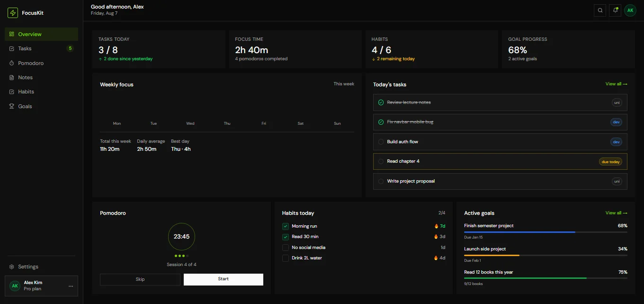The image size is (644, 304).
Task: Open the three-dot menu beside Alex Kim
Action: click(71, 286)
